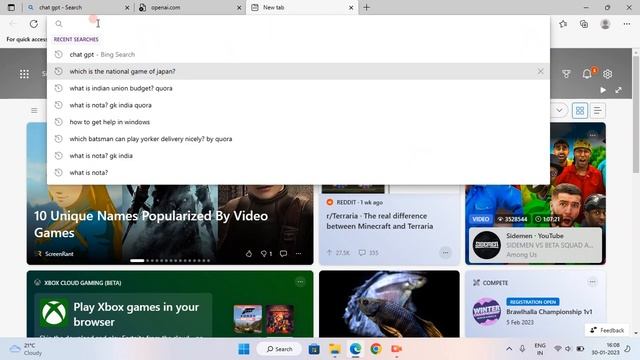Open Google Chrome from the taskbar
Viewport: 640px width, 360px height.
376,349
